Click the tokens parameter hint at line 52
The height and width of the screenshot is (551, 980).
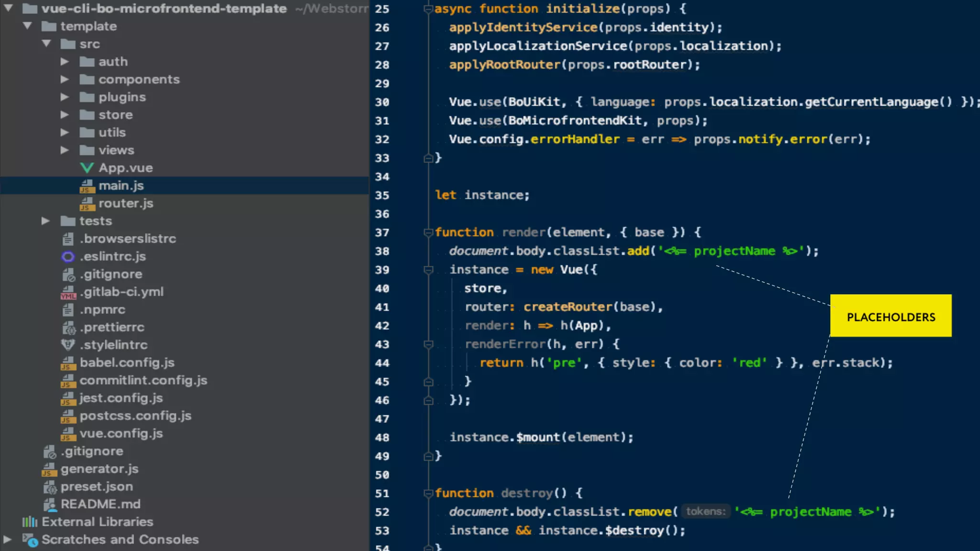(x=705, y=511)
